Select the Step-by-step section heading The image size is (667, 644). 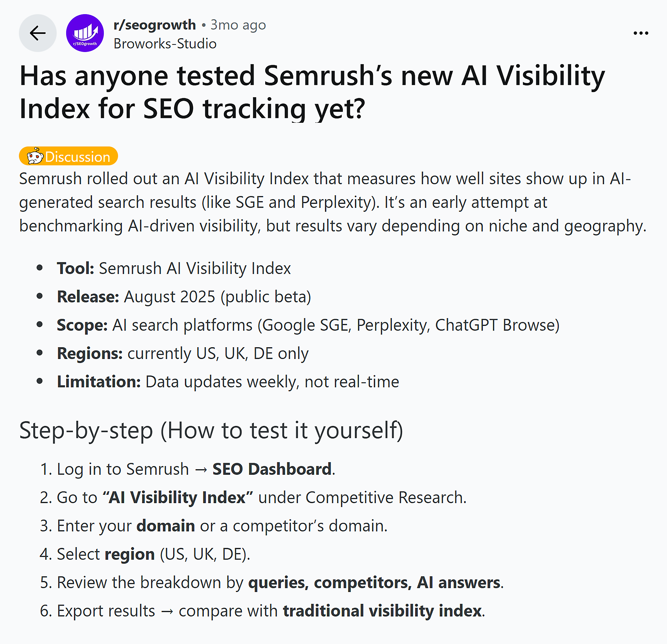[x=211, y=430]
